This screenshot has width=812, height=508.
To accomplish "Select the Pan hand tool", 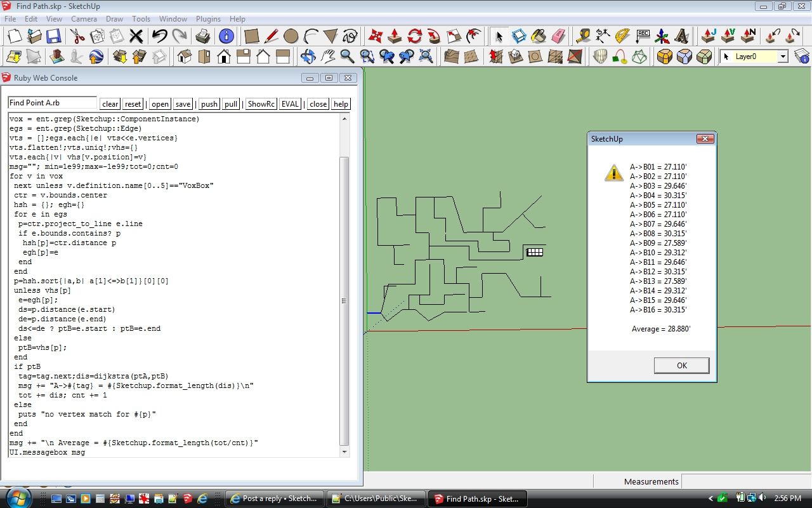I will click(x=328, y=57).
